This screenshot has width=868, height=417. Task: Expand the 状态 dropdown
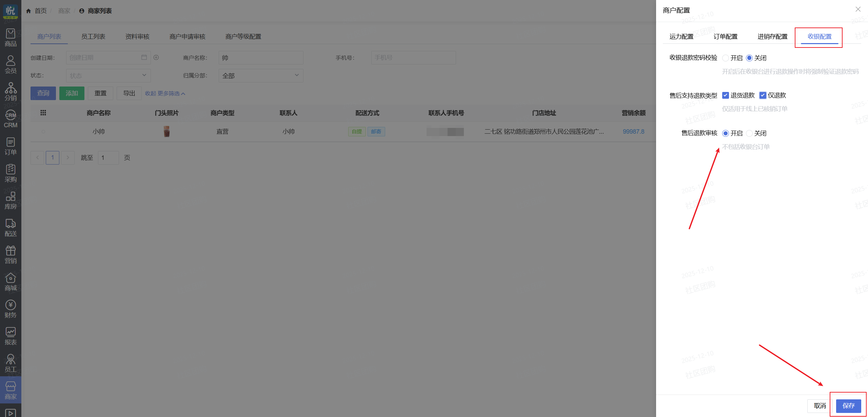[x=108, y=76]
